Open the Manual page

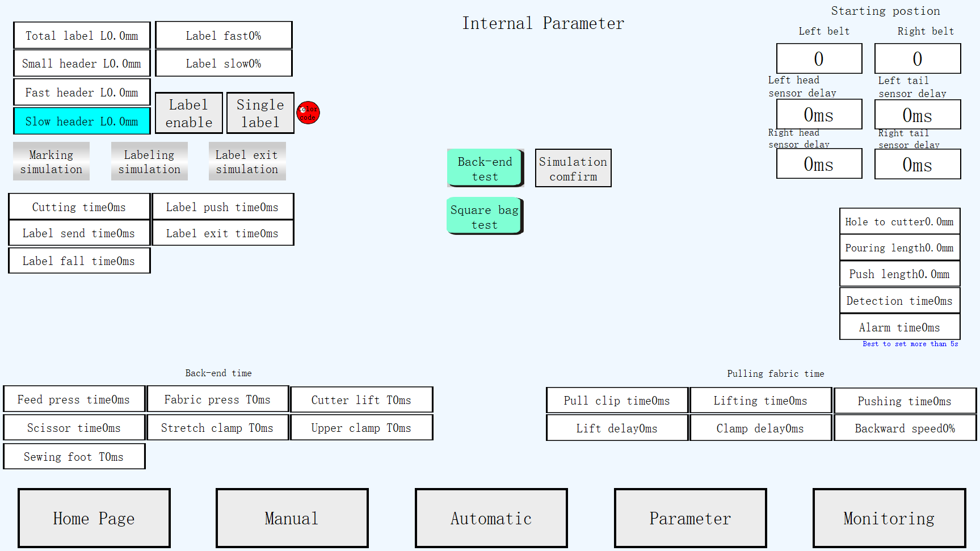(x=292, y=518)
